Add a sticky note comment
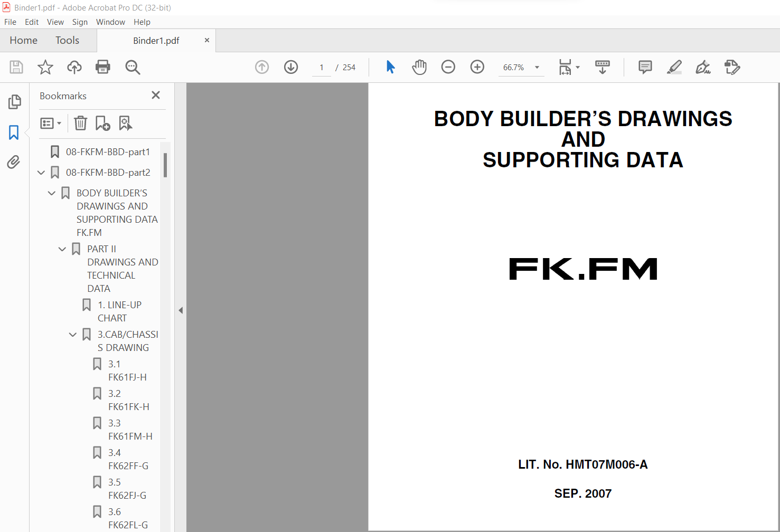 point(645,67)
